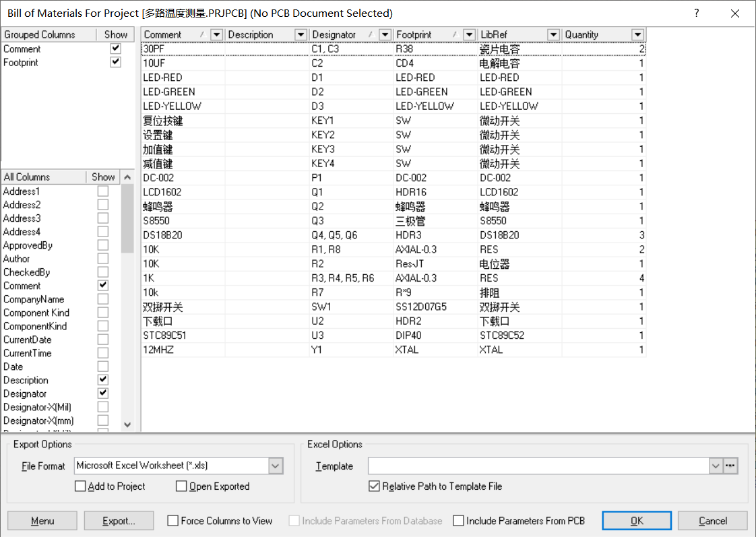This screenshot has width=756, height=537.
Task: Uncheck Description in All Columns list
Action: [x=102, y=380]
